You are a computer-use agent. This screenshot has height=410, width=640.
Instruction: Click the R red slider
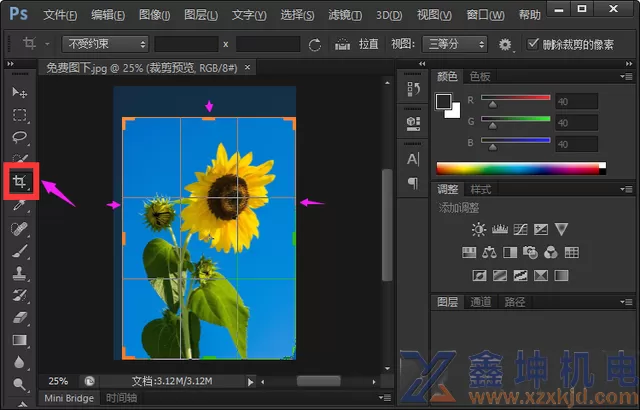point(516,100)
